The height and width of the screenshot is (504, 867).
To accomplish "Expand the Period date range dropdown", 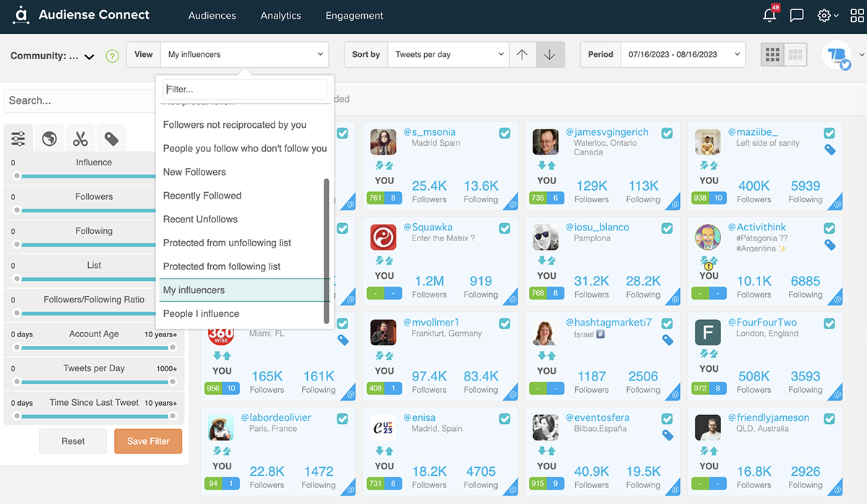I will coord(682,54).
